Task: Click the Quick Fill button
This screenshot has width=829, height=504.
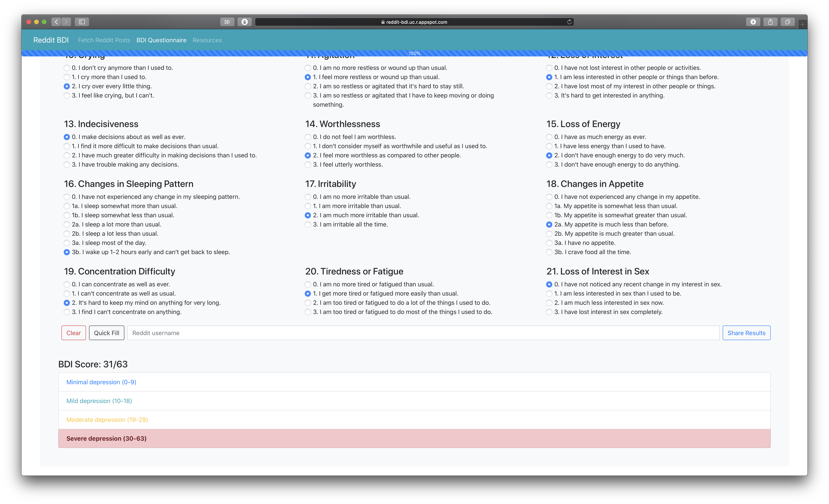Action: click(x=106, y=333)
